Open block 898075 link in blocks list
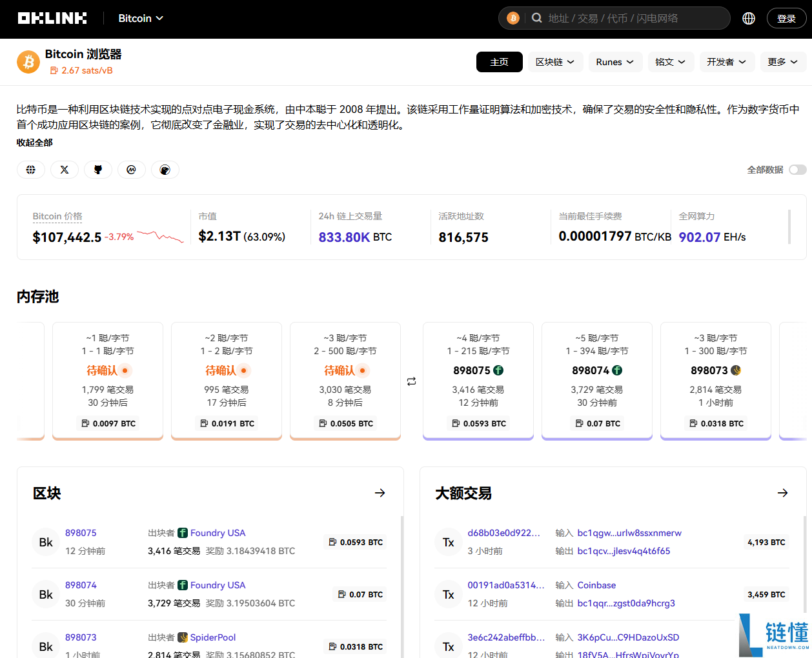This screenshot has width=812, height=658. [x=81, y=533]
